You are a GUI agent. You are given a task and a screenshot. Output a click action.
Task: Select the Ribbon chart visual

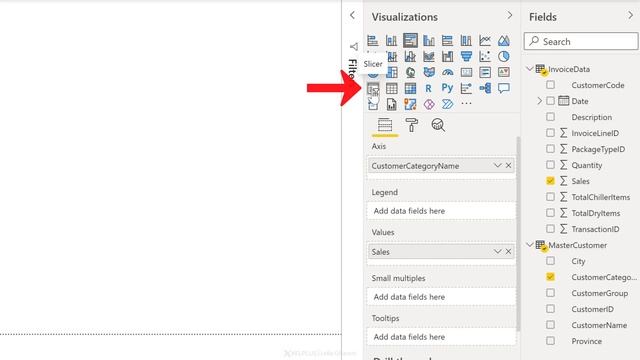point(429,56)
